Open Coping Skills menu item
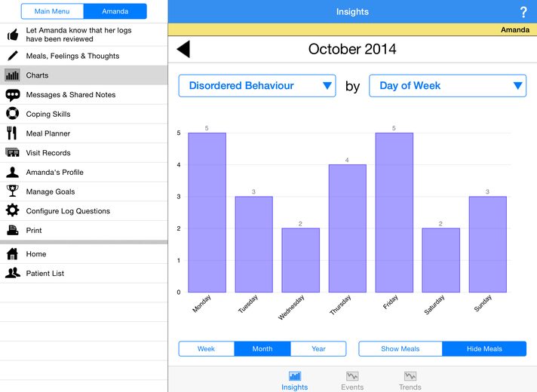 tap(84, 114)
